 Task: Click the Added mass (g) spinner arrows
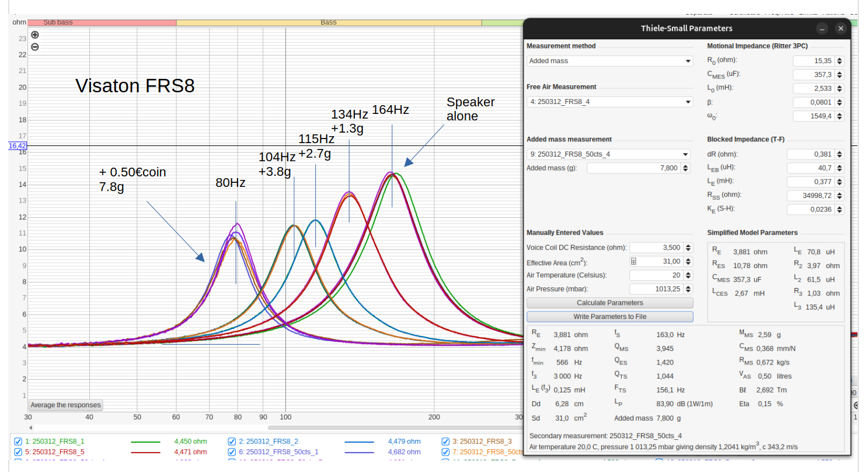tap(686, 168)
